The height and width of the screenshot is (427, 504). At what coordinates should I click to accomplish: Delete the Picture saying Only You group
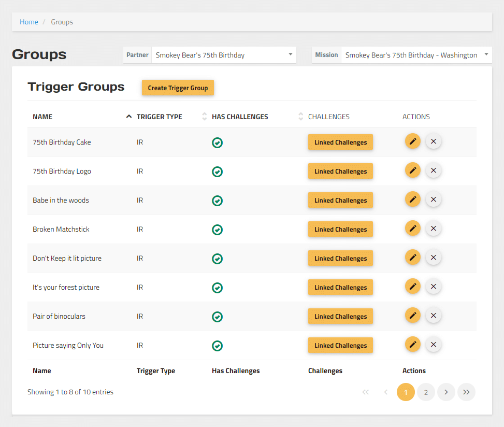(x=434, y=345)
